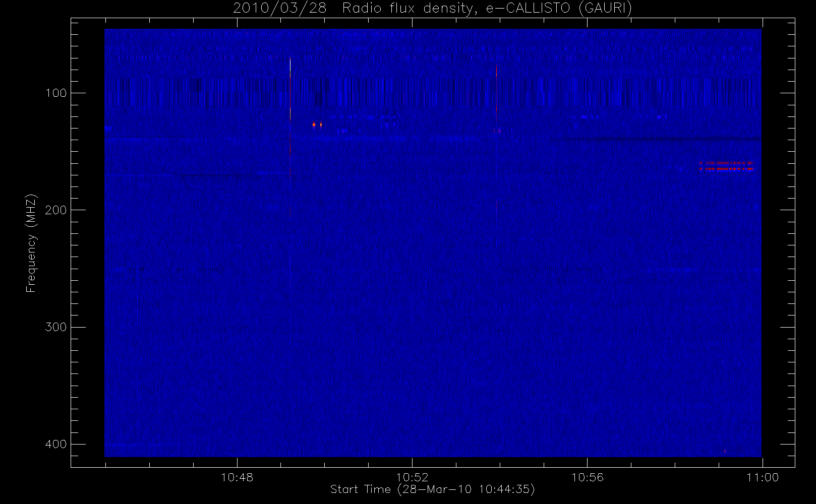Click the '300' frequency tick label

pyautogui.click(x=55, y=327)
